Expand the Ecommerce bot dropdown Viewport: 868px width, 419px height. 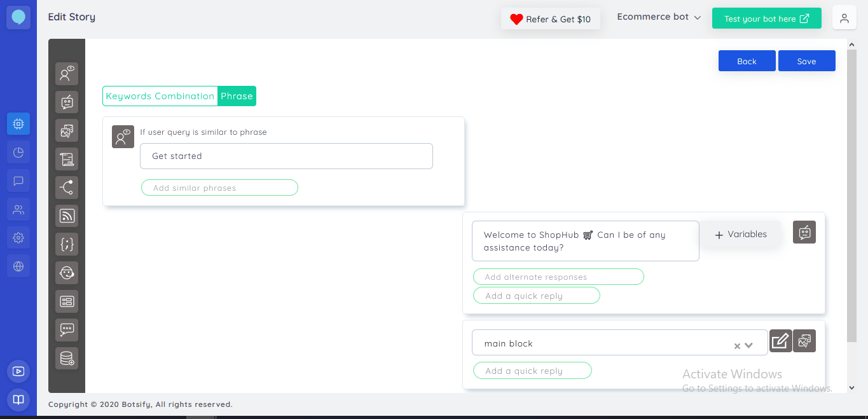(x=659, y=17)
